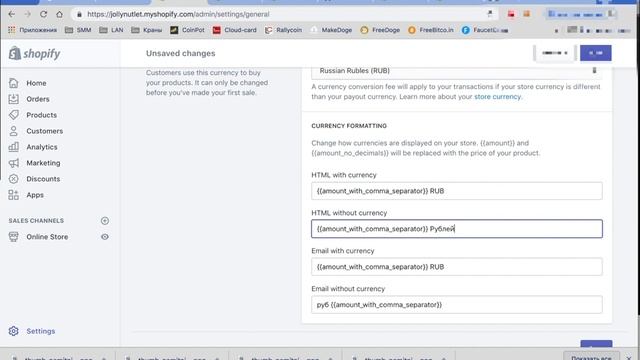Open the SMM bookmark folder
Viewport: 640px width, 360px height.
click(x=78, y=30)
